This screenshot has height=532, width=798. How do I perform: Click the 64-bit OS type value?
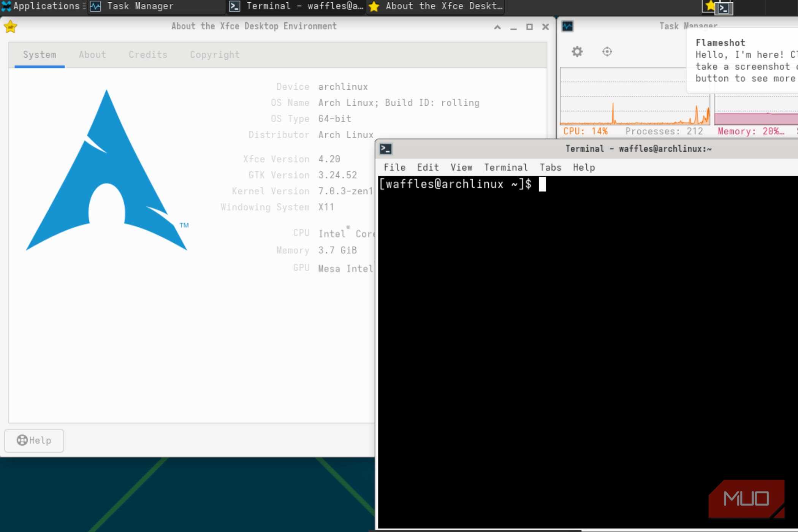(x=334, y=119)
